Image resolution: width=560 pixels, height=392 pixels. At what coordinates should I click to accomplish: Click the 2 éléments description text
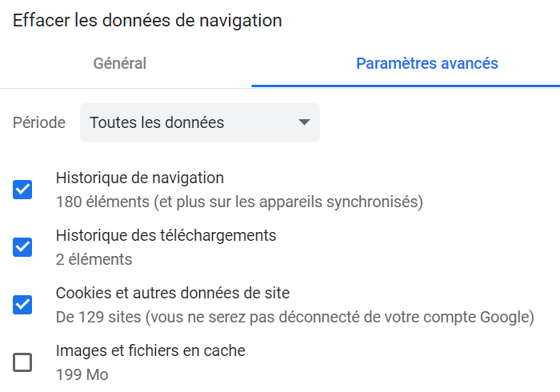pyautogui.click(x=94, y=259)
